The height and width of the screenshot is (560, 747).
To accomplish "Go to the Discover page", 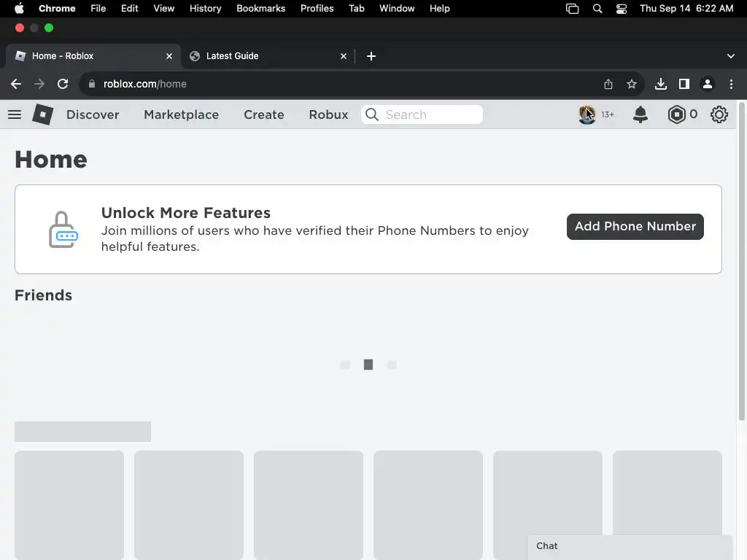I will (x=93, y=114).
